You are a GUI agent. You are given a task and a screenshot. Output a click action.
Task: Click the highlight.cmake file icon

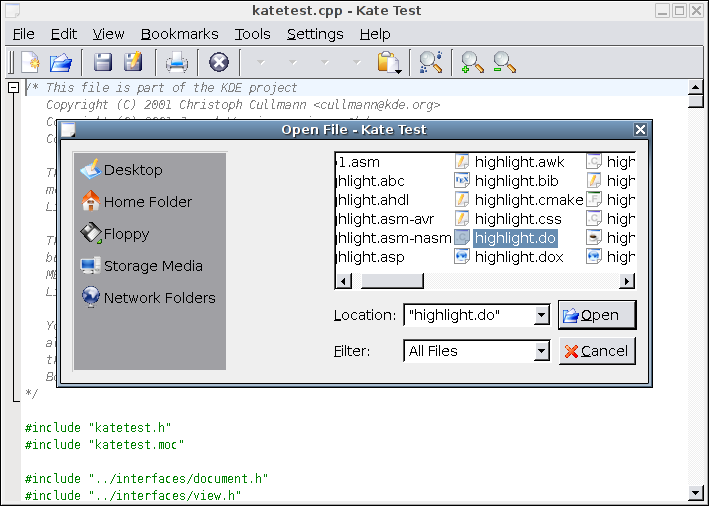[x=462, y=200]
